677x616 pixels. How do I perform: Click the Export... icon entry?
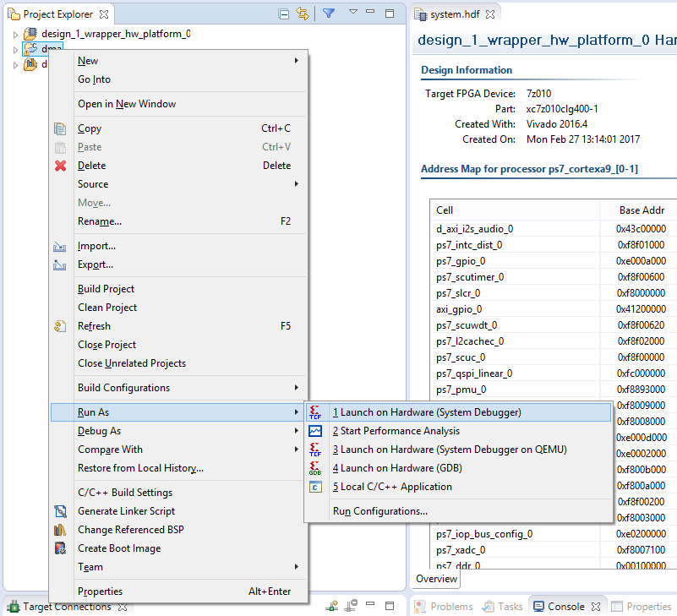point(59,265)
